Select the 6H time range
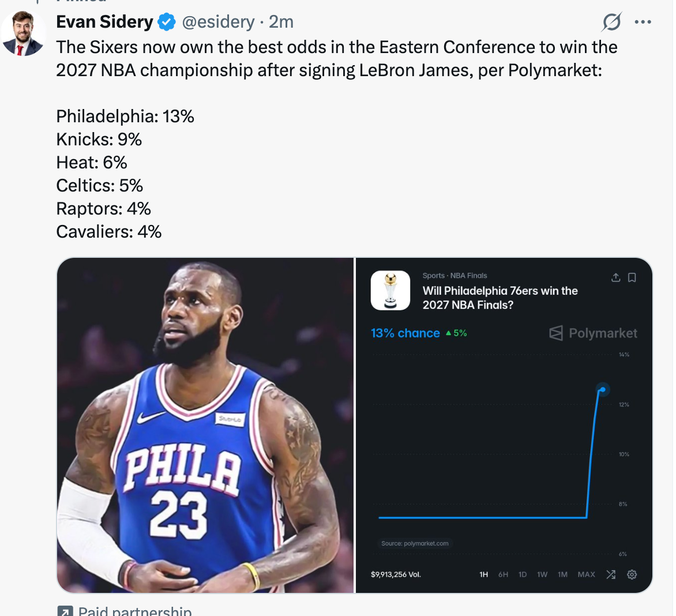 point(503,574)
